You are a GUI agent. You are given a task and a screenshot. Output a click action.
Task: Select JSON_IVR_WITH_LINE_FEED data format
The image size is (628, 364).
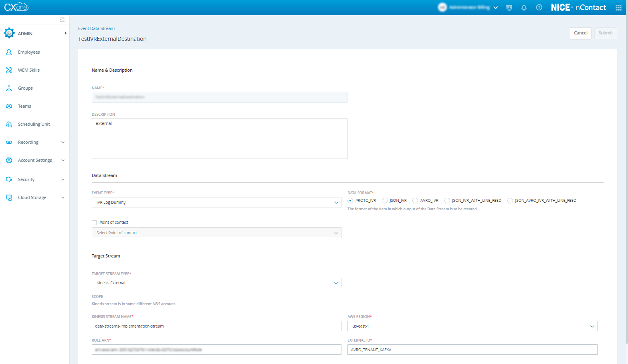tap(447, 201)
